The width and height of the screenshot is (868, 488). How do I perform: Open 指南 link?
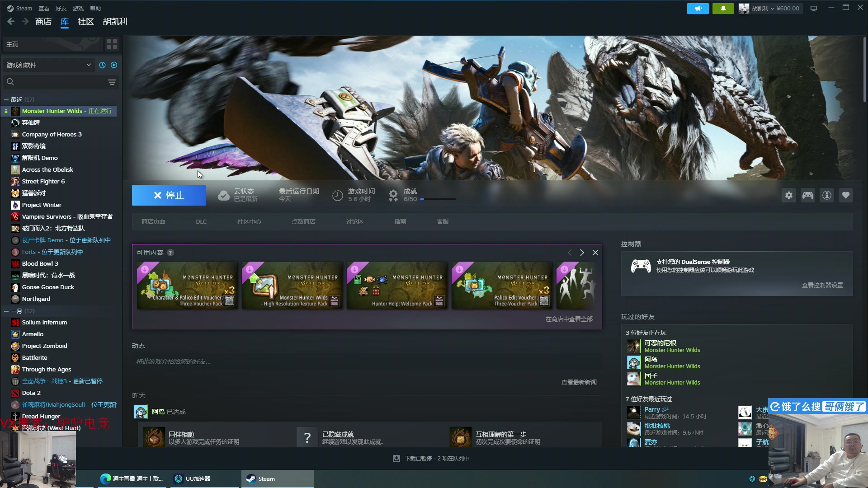(x=400, y=221)
